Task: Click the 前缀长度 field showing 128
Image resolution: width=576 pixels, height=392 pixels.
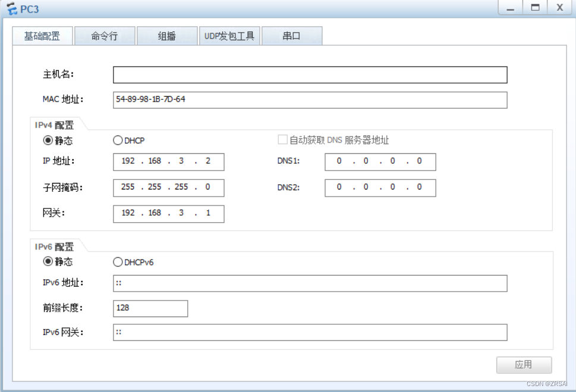Action: point(150,308)
